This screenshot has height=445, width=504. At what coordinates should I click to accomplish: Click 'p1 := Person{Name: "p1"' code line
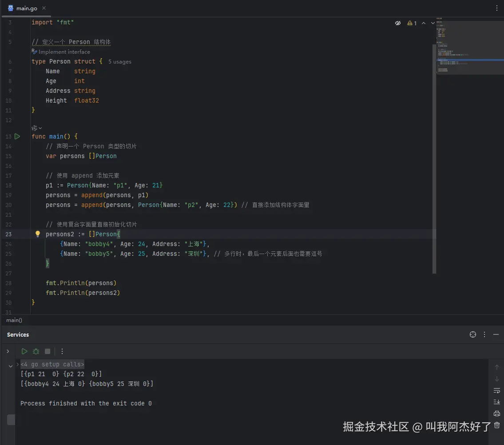pyautogui.click(x=104, y=185)
